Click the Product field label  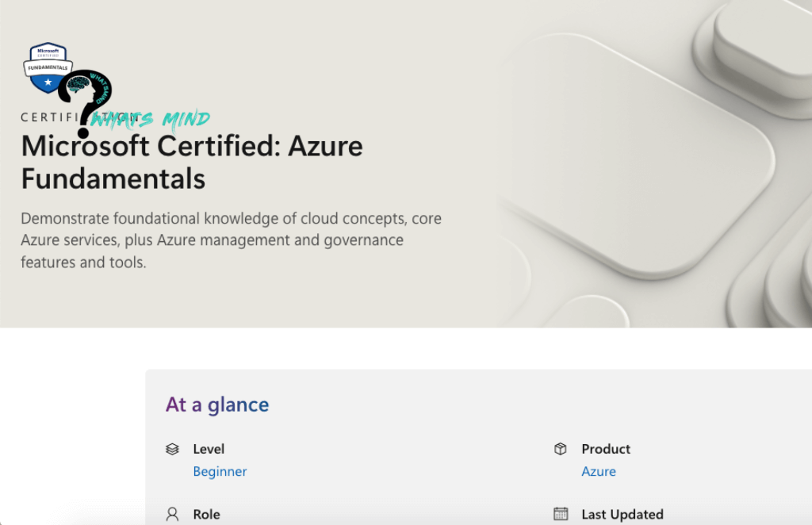pos(606,449)
